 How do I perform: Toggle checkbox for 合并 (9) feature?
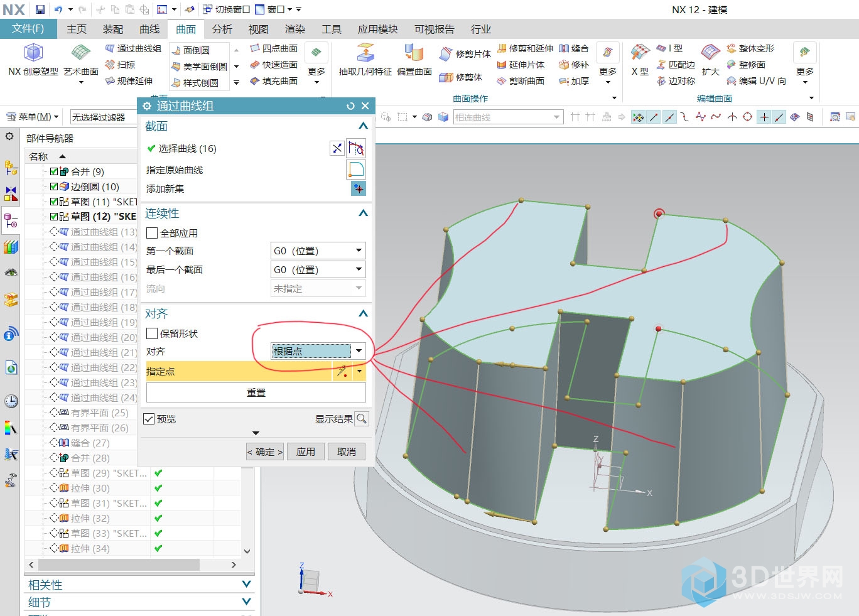pyautogui.click(x=54, y=171)
